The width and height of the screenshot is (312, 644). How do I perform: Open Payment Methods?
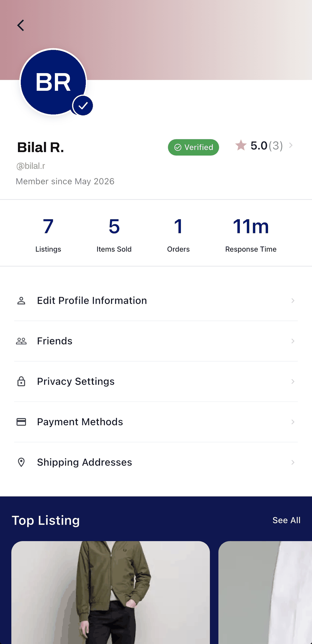156,422
